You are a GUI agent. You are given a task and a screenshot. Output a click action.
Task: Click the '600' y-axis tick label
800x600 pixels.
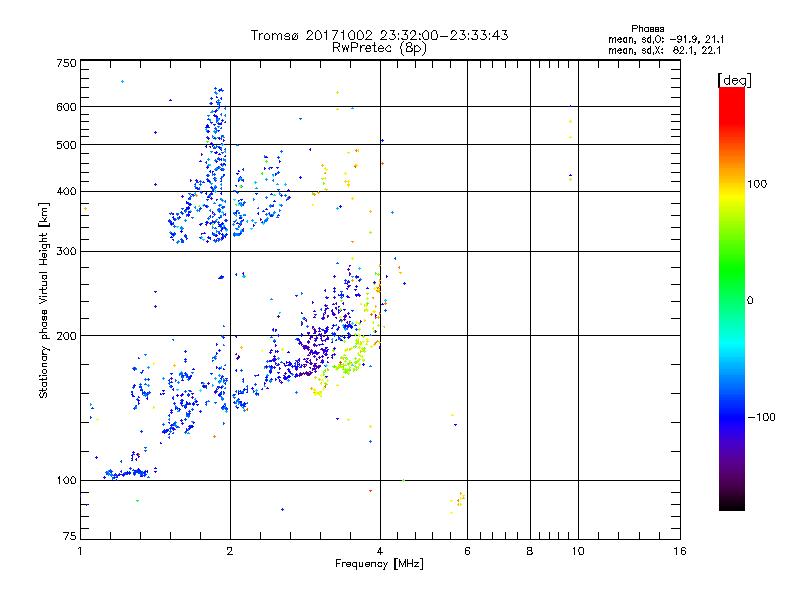click(66, 107)
